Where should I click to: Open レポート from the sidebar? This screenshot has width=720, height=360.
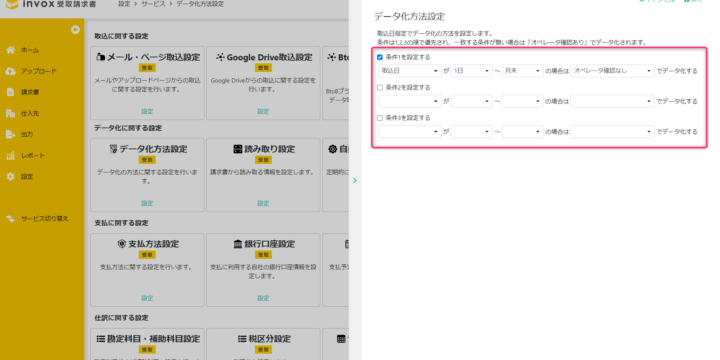(x=33, y=156)
